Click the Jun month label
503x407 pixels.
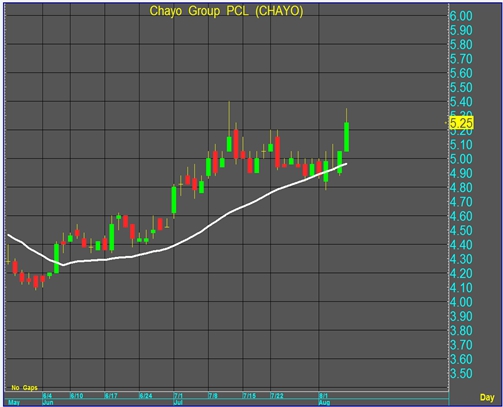click(x=48, y=402)
